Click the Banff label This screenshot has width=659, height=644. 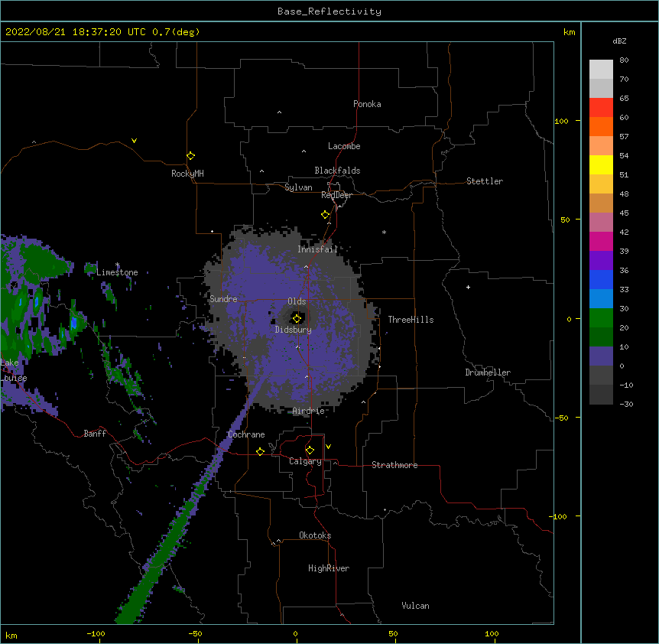pos(95,434)
